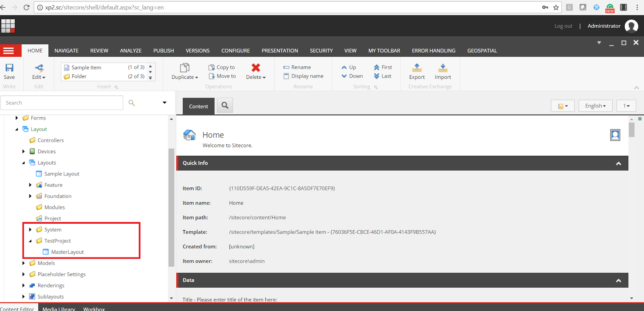The width and height of the screenshot is (644, 311).
Task: Open the browser three-dot menu
Action: [637, 7]
